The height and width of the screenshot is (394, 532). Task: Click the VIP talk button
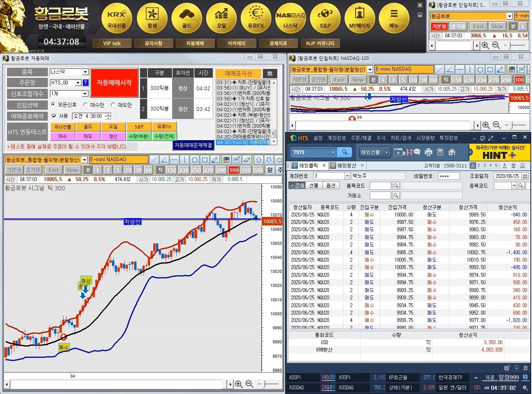coord(112,43)
